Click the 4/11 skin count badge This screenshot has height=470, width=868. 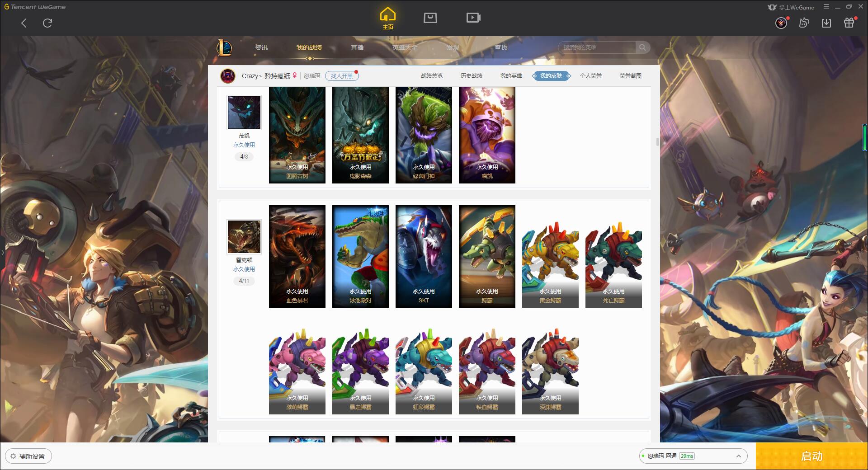[x=244, y=281]
